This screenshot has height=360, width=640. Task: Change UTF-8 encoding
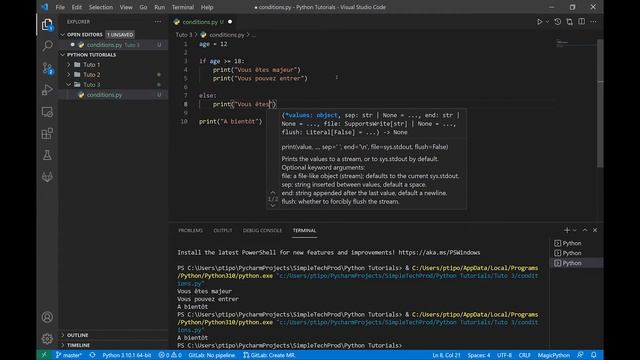click(x=504, y=355)
